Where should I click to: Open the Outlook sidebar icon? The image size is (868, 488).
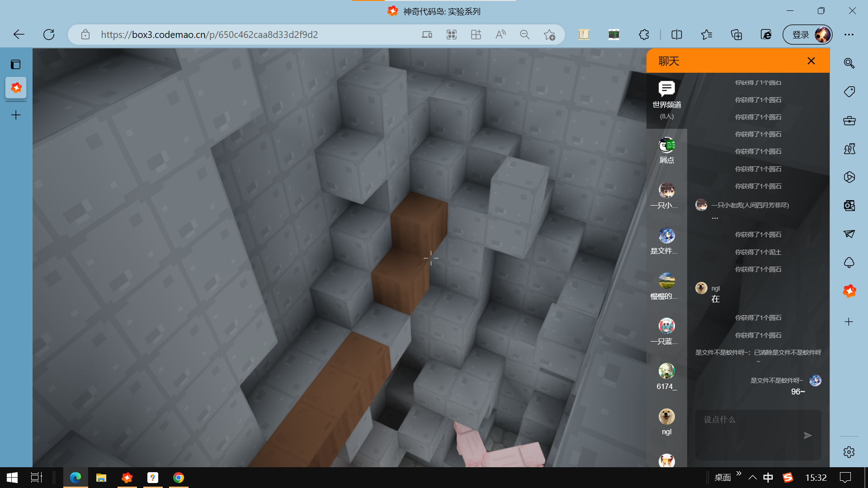click(849, 206)
